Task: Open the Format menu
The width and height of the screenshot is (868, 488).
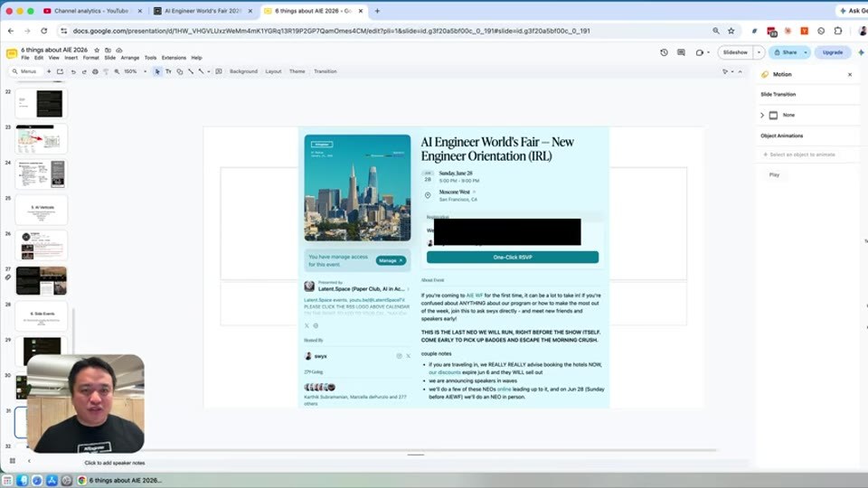Action: click(x=90, y=58)
